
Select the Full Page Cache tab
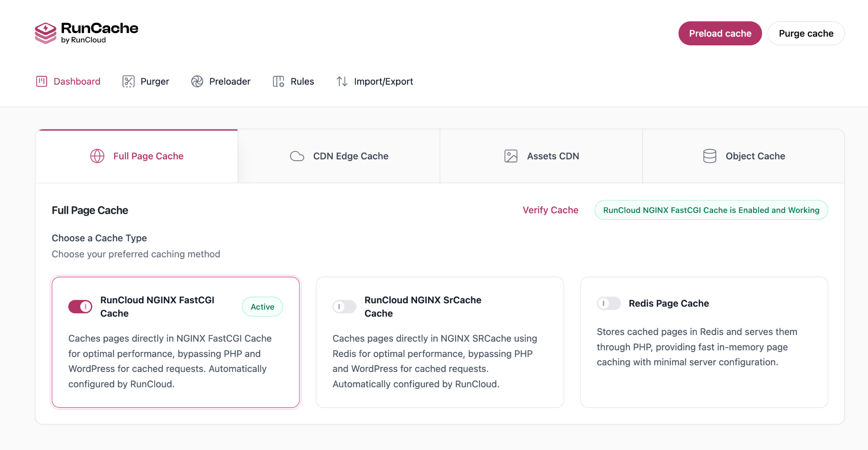click(x=136, y=156)
